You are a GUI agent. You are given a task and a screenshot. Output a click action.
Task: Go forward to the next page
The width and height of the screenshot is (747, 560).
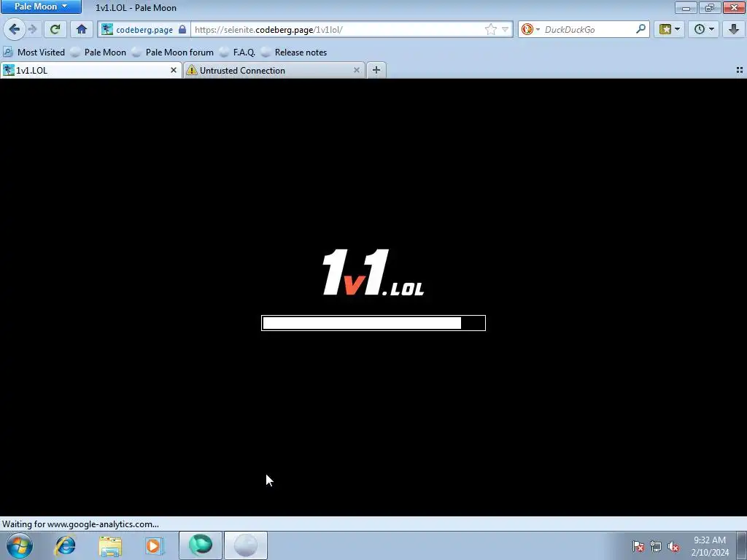tap(33, 29)
